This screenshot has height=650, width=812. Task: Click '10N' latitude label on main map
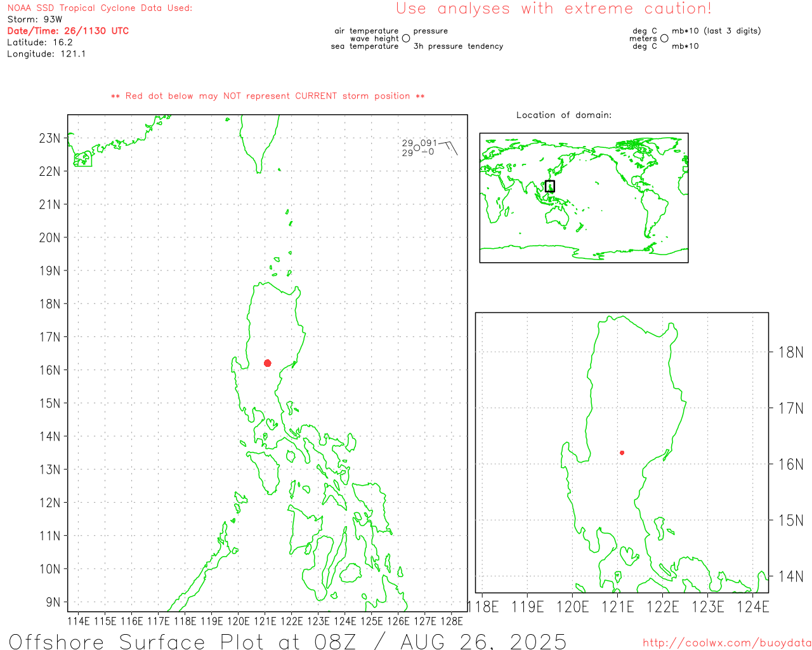click(x=49, y=569)
